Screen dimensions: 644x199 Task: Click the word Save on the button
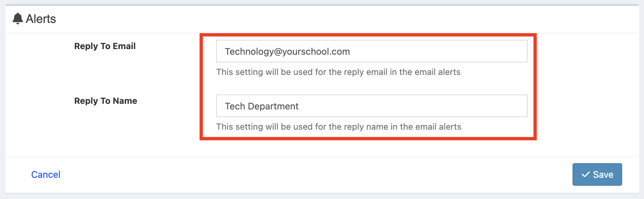pos(603,174)
